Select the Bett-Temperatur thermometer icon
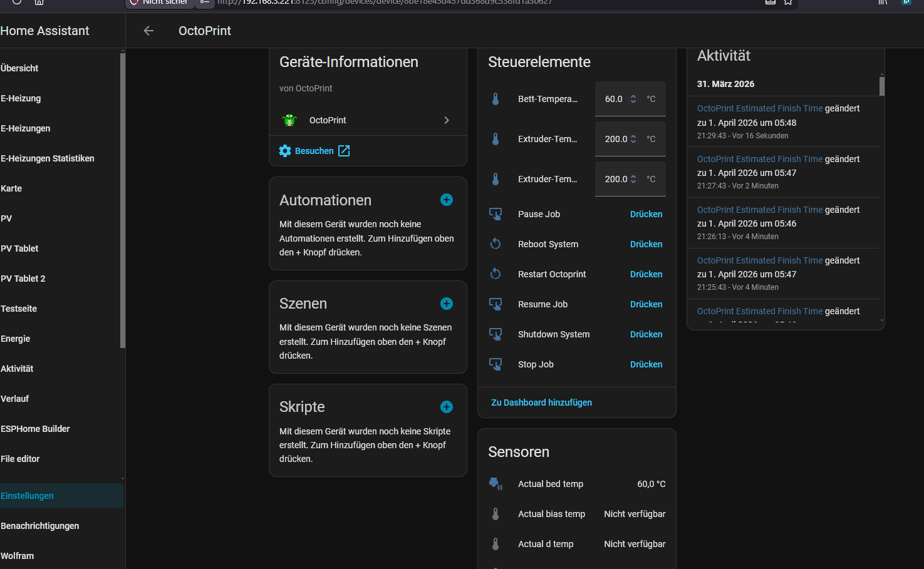This screenshot has height=569, width=924. 496,98
